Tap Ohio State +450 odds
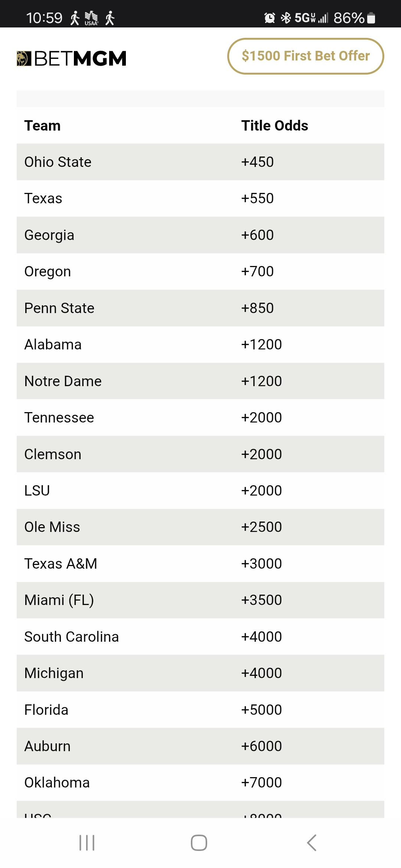Viewport: 401px width, 868px height. [x=257, y=162]
